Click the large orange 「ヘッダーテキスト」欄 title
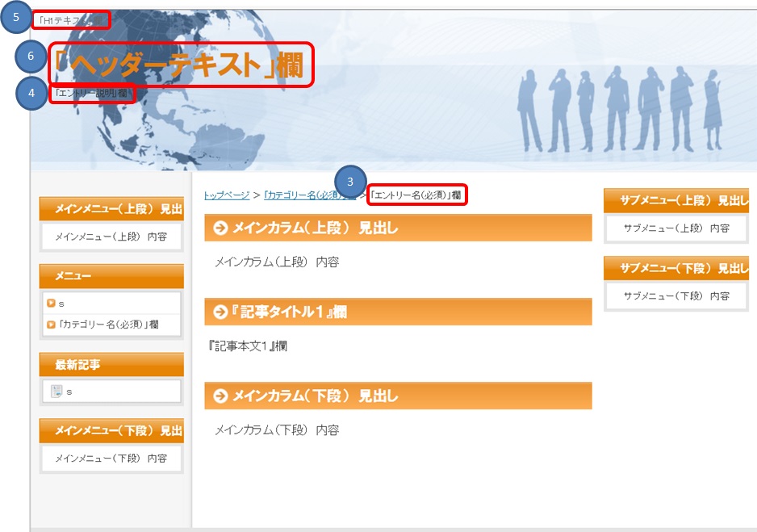757x532 pixels. pyautogui.click(x=180, y=64)
